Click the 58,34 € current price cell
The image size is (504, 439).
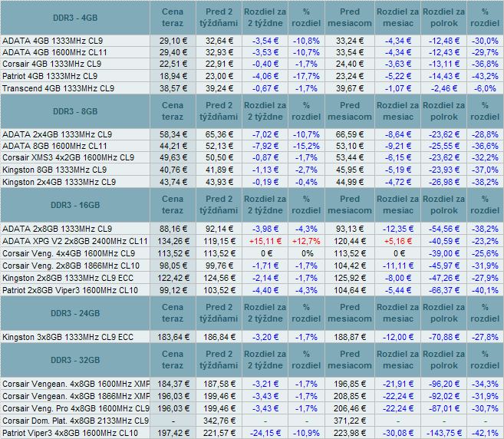point(173,134)
